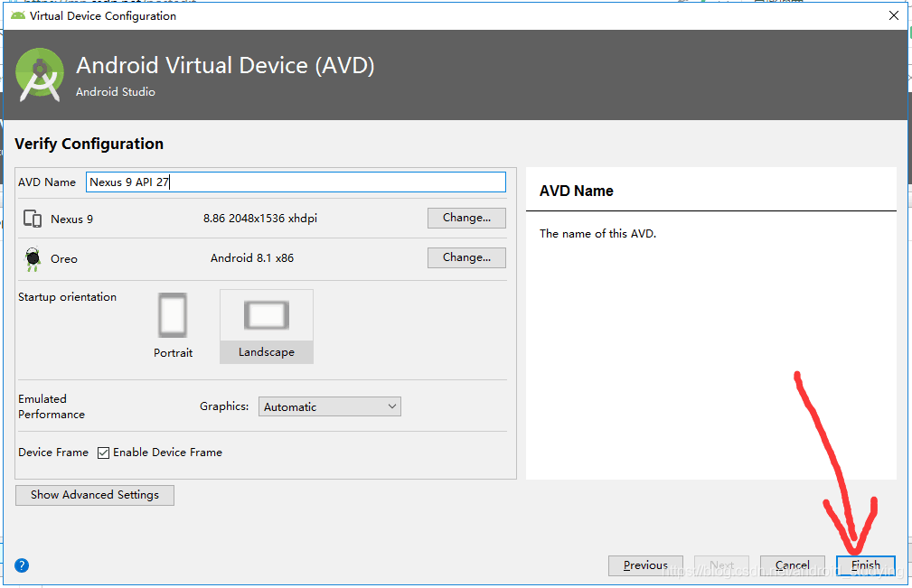Open the Graphics Automatic dropdown
The height and width of the screenshot is (588, 912).
(x=330, y=406)
